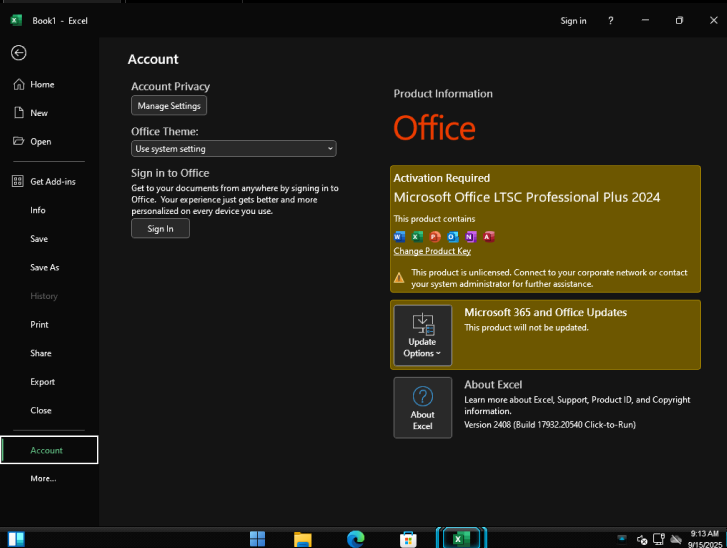Click the Access icon under This product contains
The width and height of the screenshot is (727, 548).
489,237
